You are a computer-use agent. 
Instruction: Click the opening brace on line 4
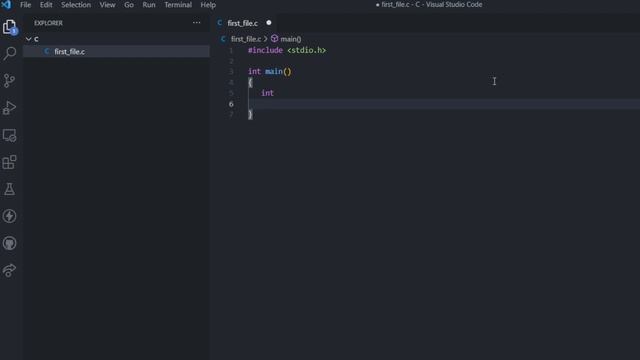click(x=250, y=82)
